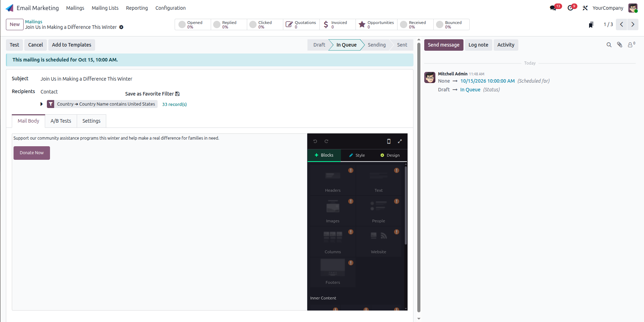Click the filter funnel icon
The height and width of the screenshot is (322, 644).
pyautogui.click(x=51, y=104)
